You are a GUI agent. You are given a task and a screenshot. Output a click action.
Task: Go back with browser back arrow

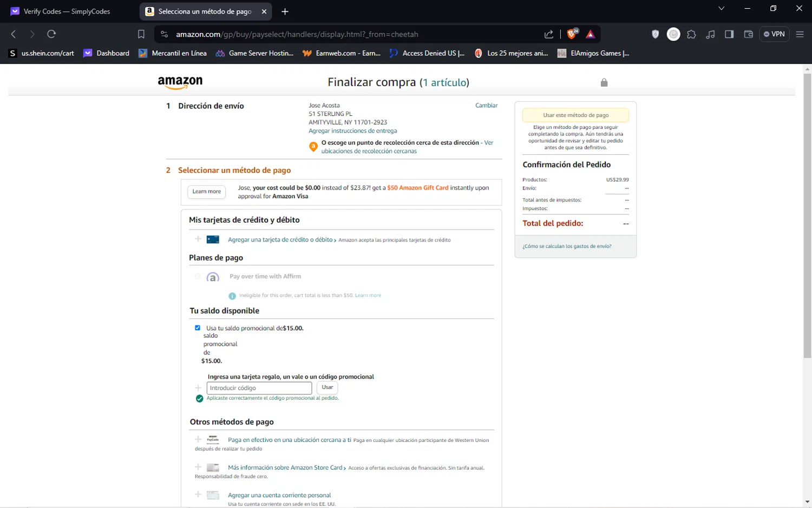click(14, 34)
